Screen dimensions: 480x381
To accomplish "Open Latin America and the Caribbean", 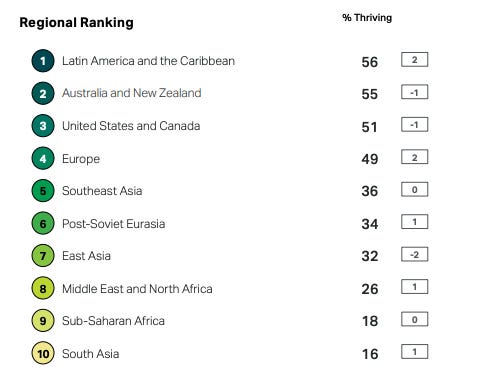I will 148,61.
